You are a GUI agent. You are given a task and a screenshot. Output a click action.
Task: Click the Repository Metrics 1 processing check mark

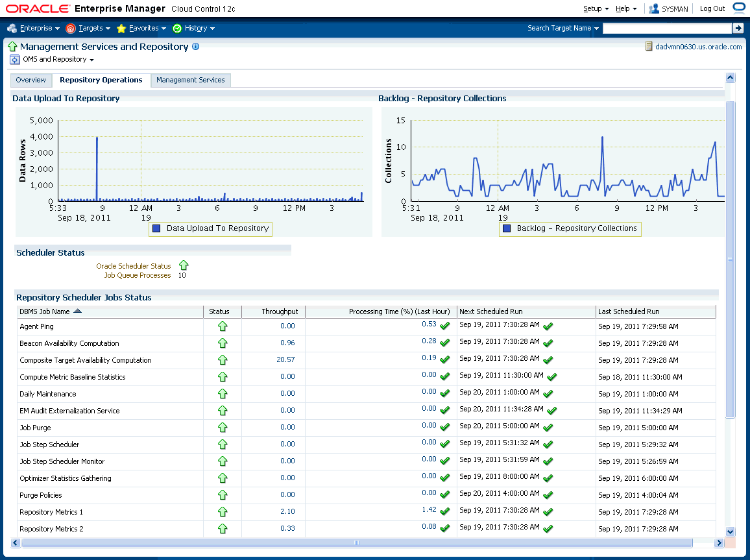tap(445, 512)
